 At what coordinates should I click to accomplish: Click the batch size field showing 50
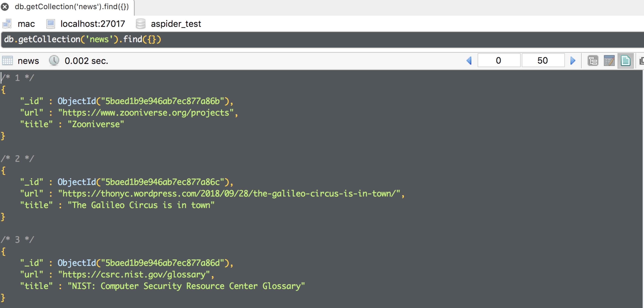point(543,61)
